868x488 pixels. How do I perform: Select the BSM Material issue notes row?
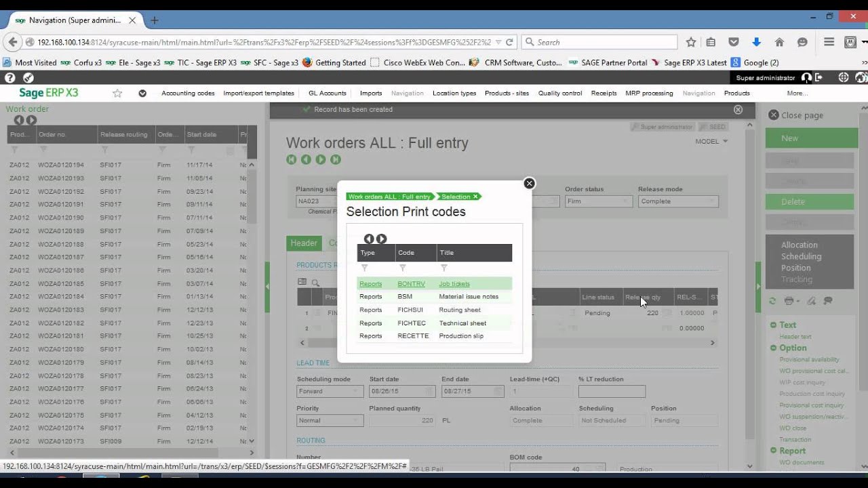coord(434,297)
